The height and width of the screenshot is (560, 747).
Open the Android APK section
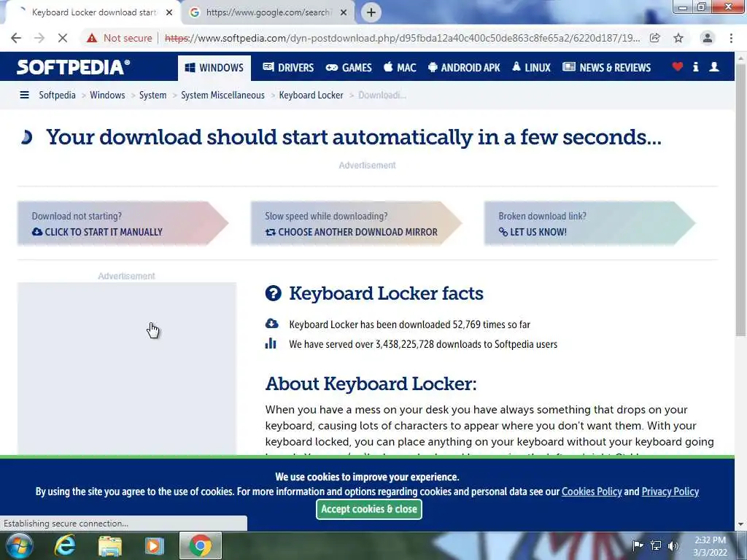tap(464, 68)
